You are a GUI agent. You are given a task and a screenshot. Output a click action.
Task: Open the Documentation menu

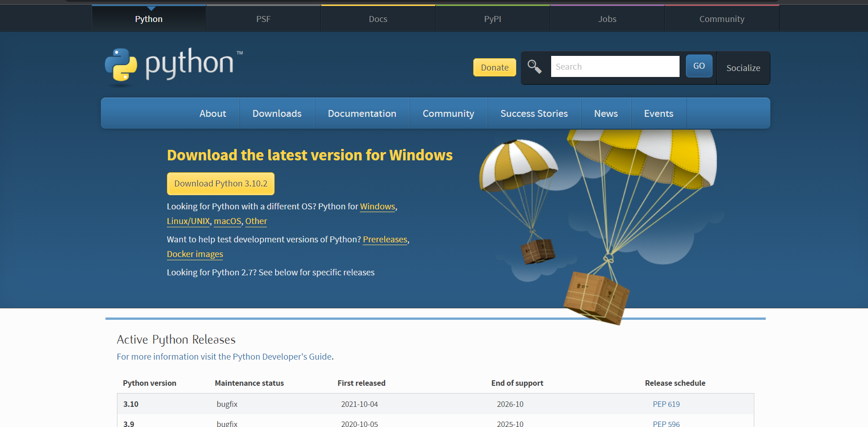(362, 113)
